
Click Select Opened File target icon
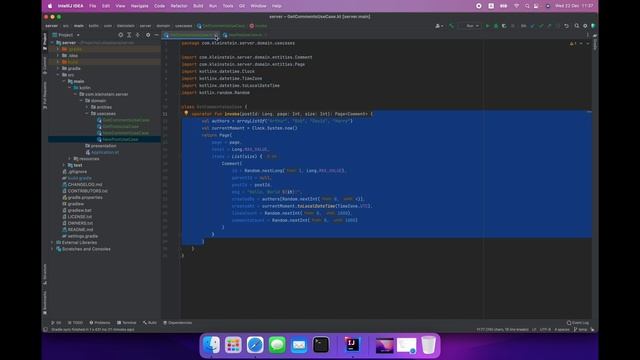[x=120, y=35]
